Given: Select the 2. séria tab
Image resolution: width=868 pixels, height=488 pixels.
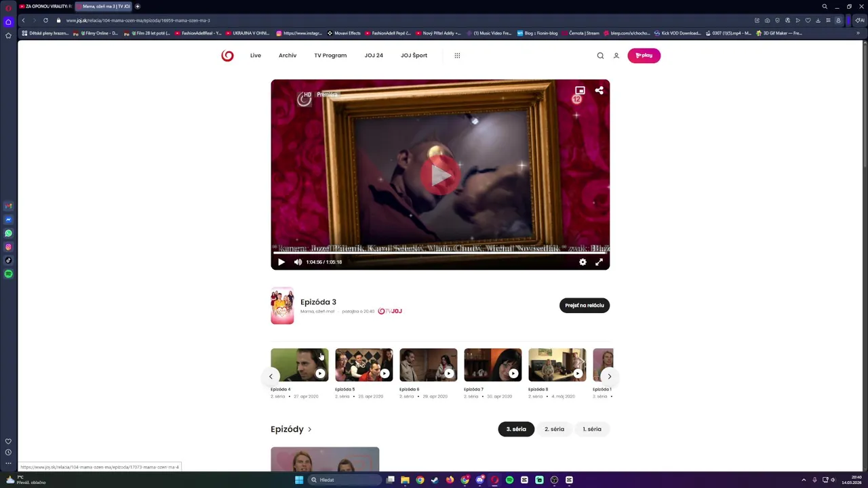Looking at the screenshot, I should click(554, 429).
